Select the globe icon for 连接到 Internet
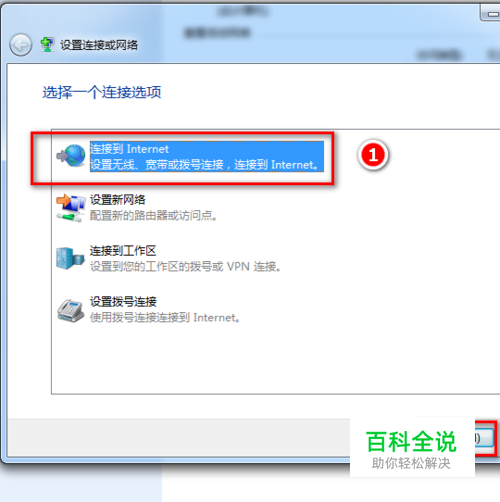 coord(71,156)
